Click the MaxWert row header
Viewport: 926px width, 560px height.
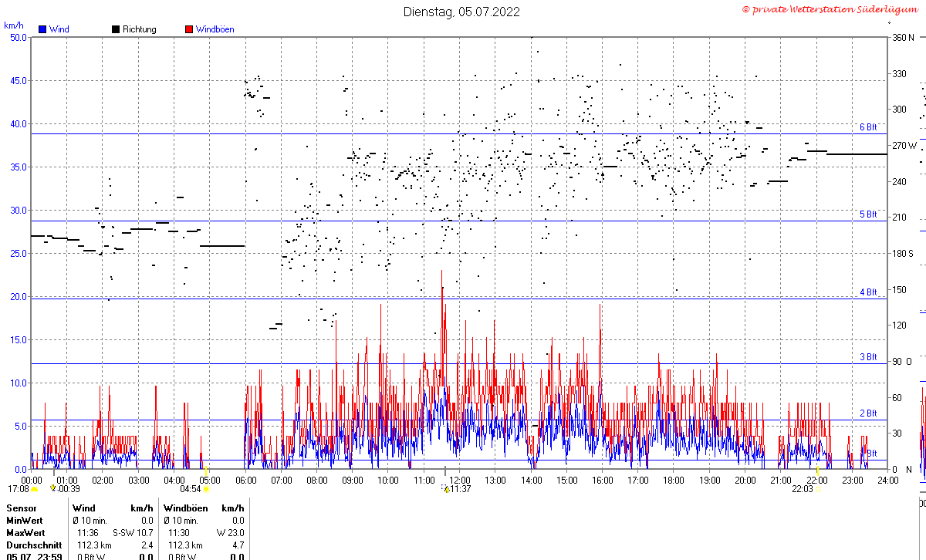(x=24, y=533)
